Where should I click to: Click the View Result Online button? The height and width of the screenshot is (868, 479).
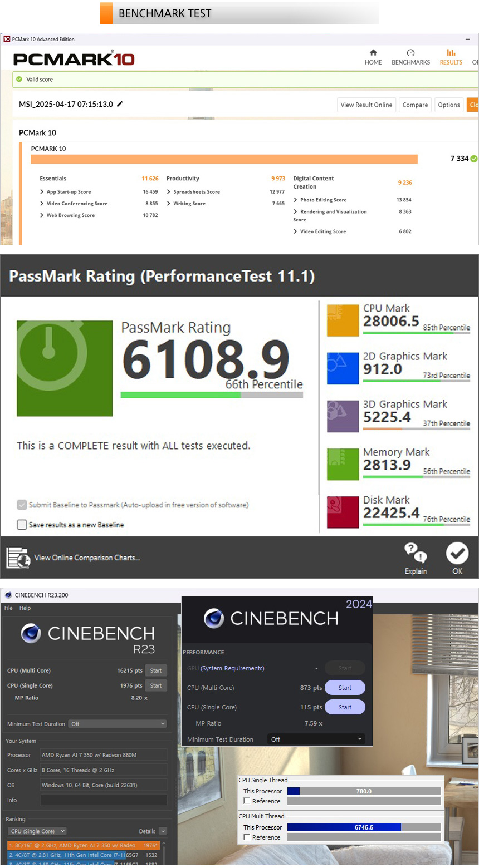tap(366, 105)
